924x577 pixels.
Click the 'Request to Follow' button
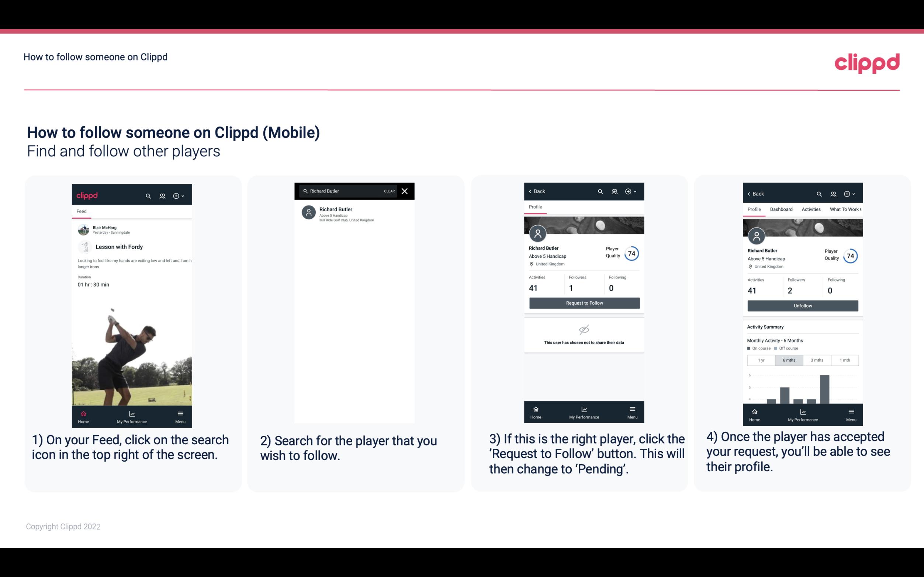pos(584,302)
